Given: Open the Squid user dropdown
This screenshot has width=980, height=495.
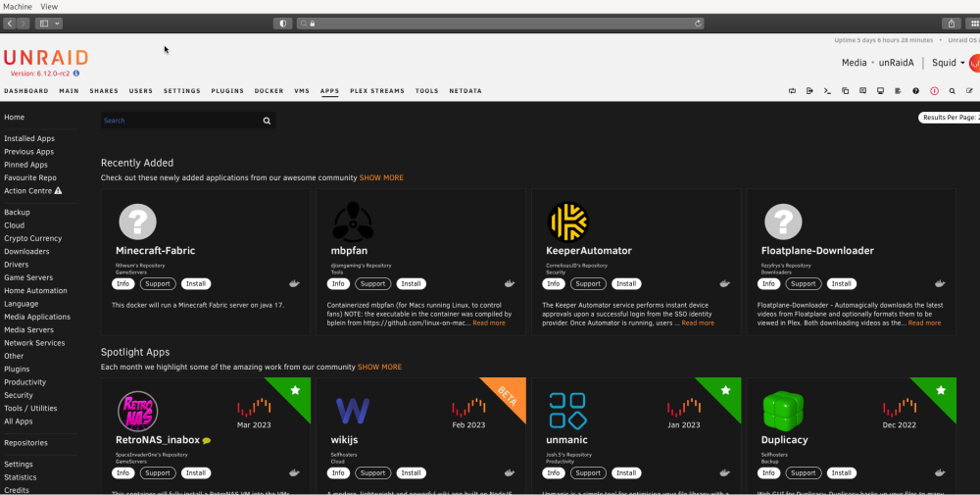Looking at the screenshot, I should coord(948,63).
